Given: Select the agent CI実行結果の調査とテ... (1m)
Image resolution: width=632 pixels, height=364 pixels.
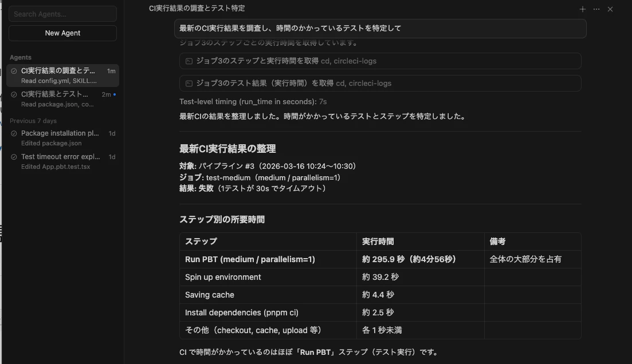Looking at the screenshot, I should 63,76.
